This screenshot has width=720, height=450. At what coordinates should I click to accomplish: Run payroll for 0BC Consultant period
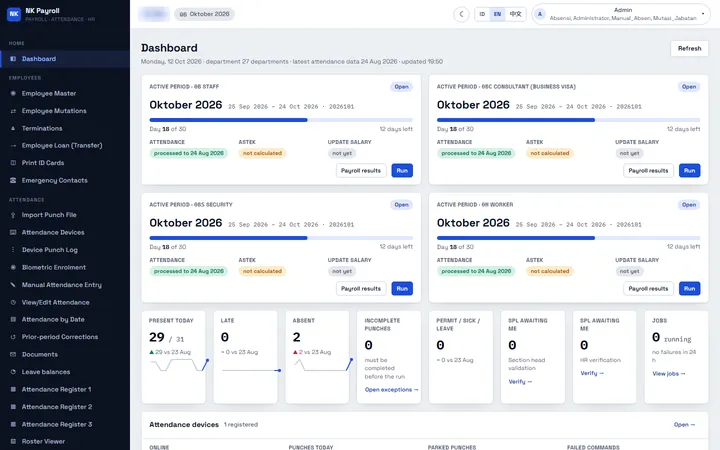pos(689,170)
